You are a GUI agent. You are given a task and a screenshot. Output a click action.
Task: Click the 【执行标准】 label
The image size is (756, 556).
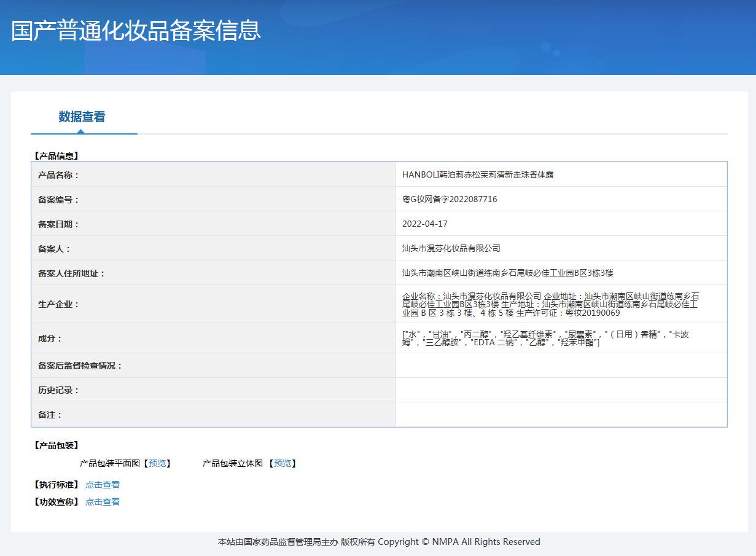[57, 485]
